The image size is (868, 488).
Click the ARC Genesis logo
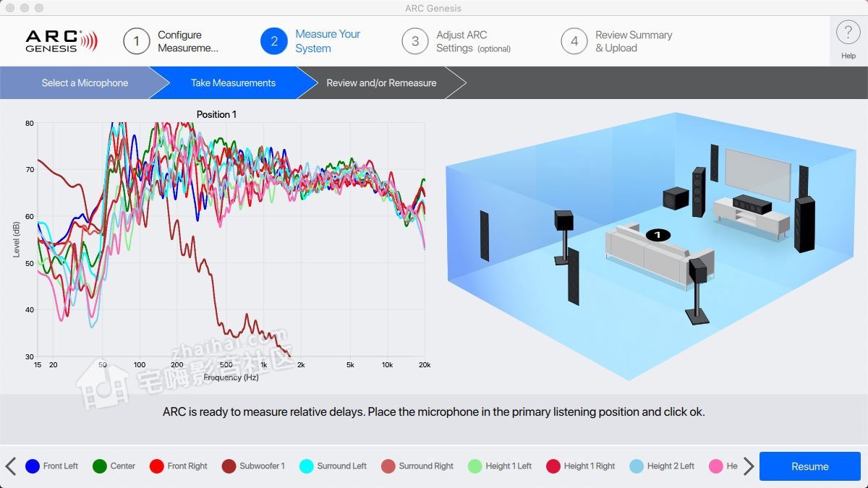click(61, 40)
